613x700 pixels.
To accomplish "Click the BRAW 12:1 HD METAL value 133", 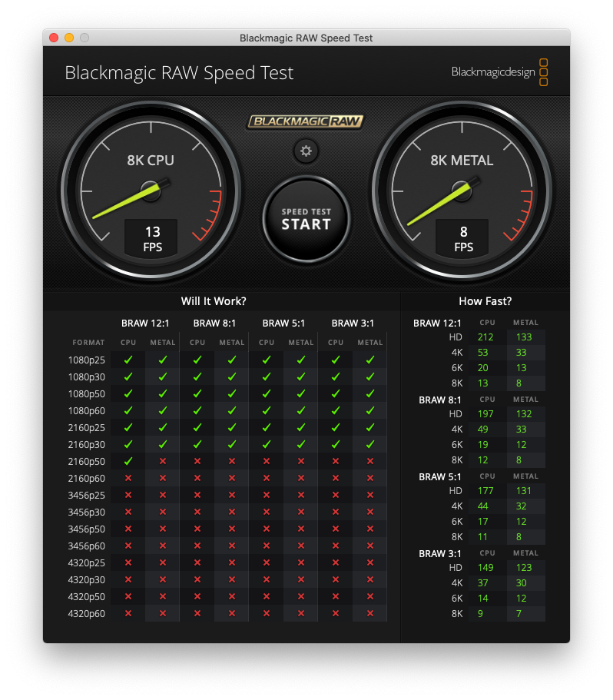I will [x=524, y=337].
